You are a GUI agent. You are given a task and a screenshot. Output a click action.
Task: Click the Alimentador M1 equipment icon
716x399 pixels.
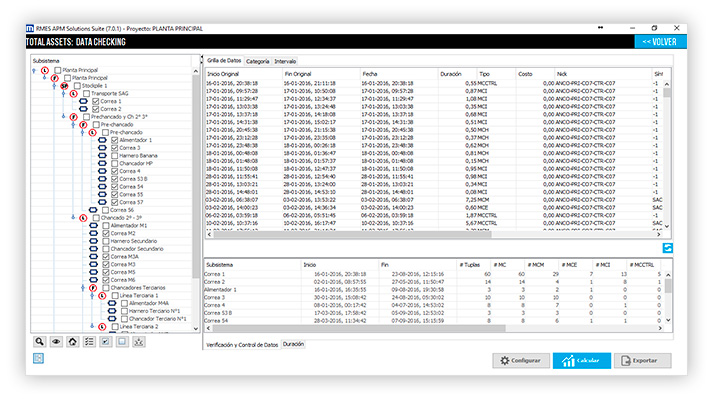[93, 226]
